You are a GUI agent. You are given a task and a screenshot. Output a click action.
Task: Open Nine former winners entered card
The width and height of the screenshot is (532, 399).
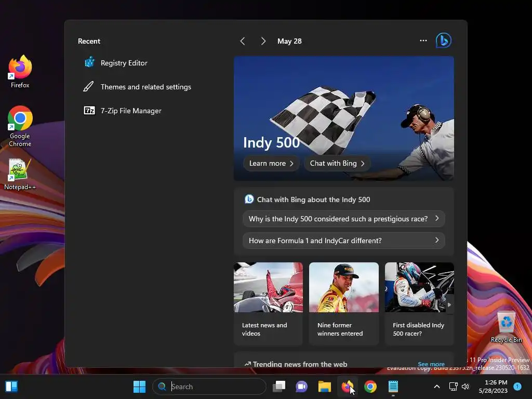[344, 303]
